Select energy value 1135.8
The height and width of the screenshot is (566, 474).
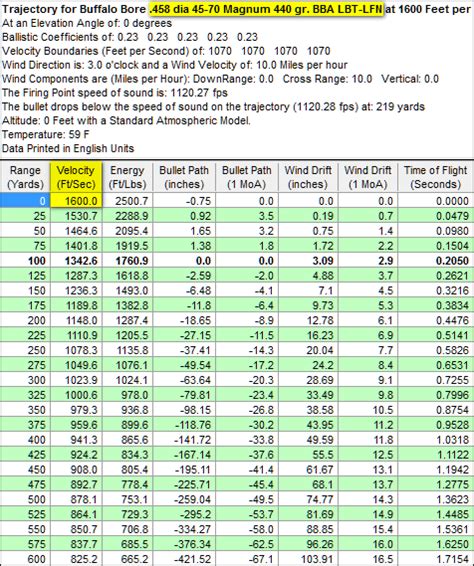tap(127, 350)
